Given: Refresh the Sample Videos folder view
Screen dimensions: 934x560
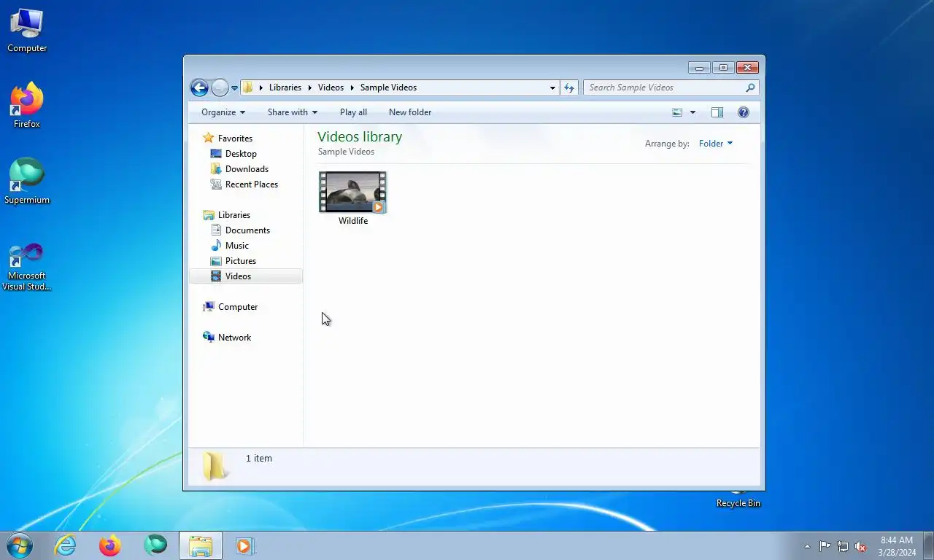Looking at the screenshot, I should pos(569,87).
